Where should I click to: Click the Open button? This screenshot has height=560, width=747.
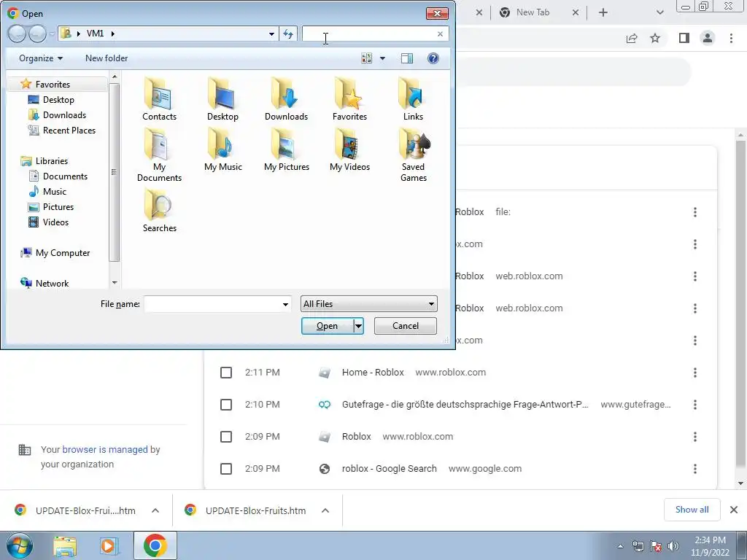(x=328, y=326)
